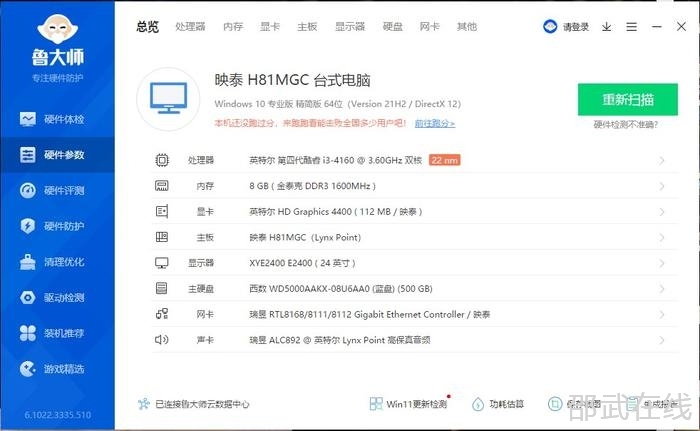The image size is (700, 431).
Task: Open 硬件体检 in the sidebar
Action: pyautogui.click(x=57, y=120)
